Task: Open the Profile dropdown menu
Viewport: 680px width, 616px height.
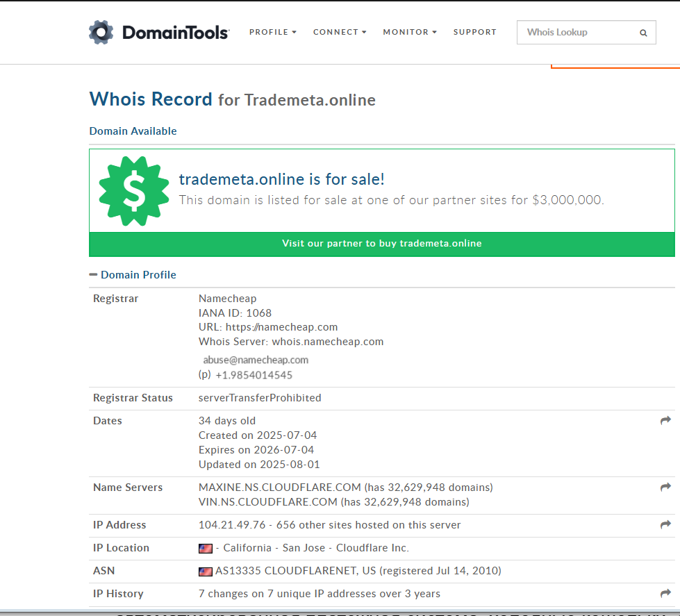Action: pos(273,32)
